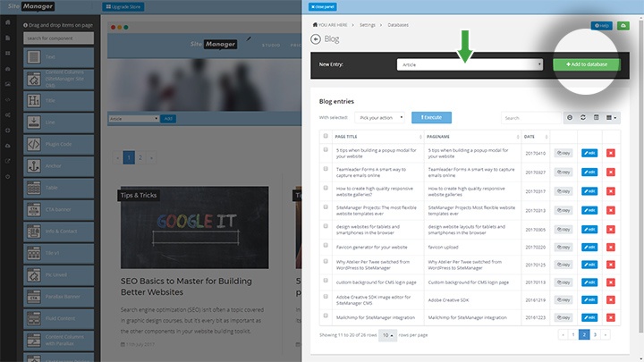Click Databases in the breadcrumb
644x362 pixels.
tap(398, 25)
